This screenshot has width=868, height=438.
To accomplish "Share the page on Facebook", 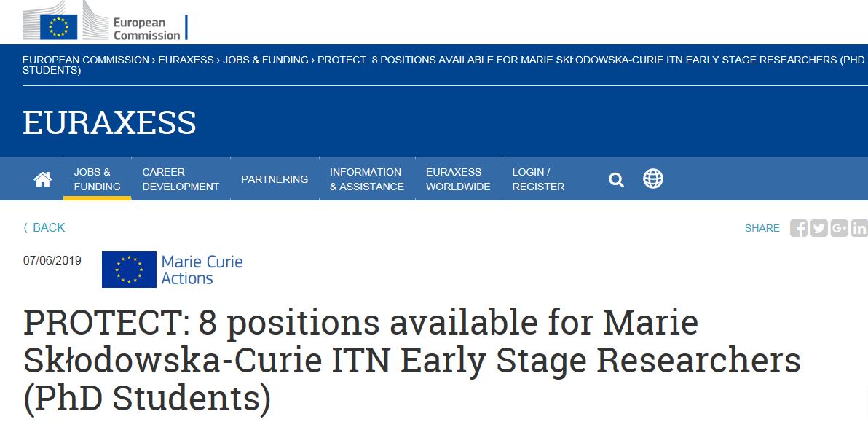I will [799, 228].
